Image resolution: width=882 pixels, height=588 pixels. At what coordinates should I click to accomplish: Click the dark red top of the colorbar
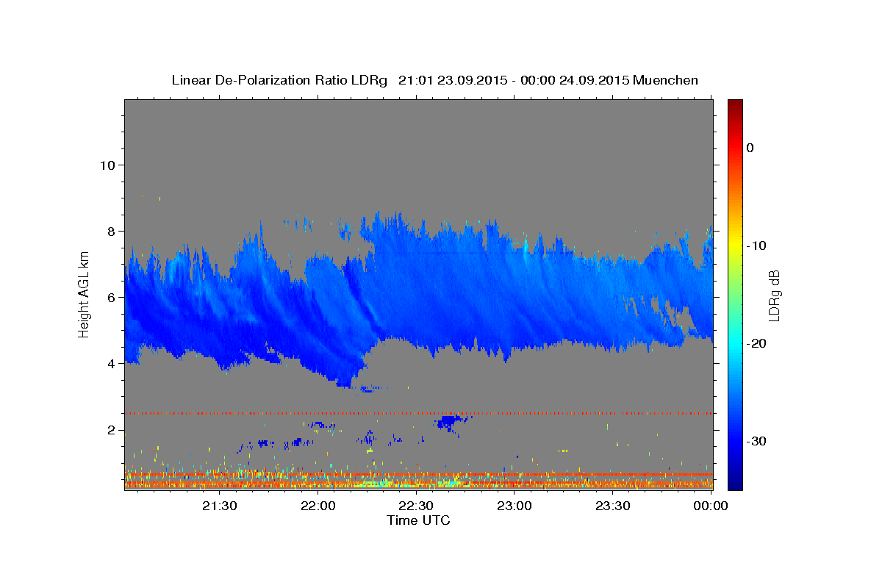(735, 105)
